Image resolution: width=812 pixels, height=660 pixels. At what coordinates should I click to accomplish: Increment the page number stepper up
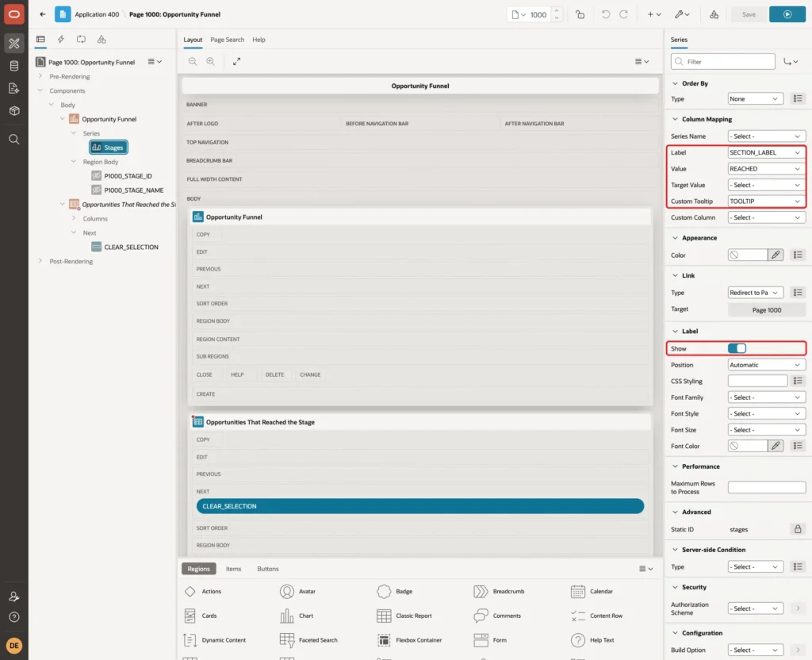pos(556,11)
